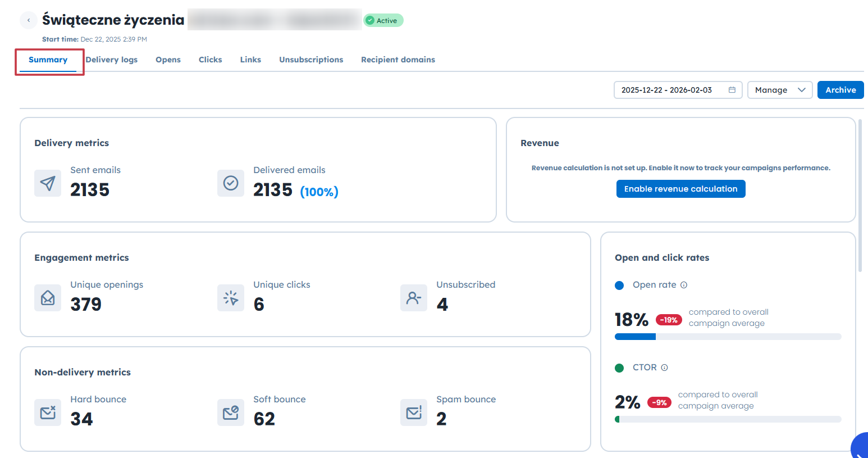The height and width of the screenshot is (458, 868).
Task: Click the hard bounce value 34
Action: [x=81, y=419]
